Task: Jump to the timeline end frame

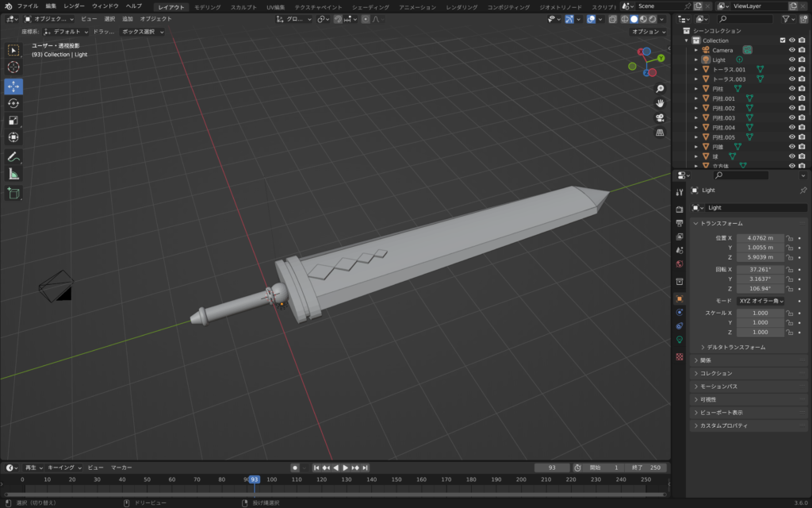Action: click(365, 468)
